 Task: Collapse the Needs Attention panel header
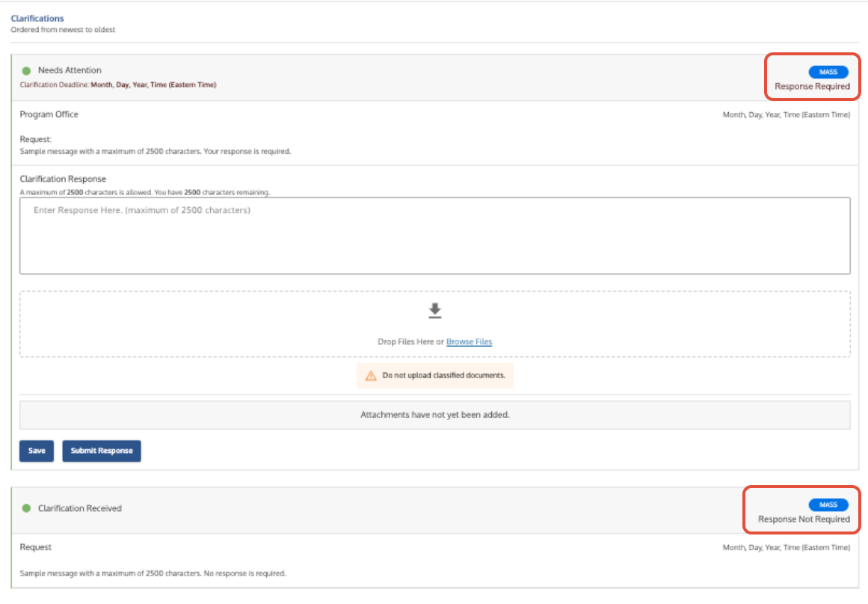pyautogui.click(x=67, y=70)
